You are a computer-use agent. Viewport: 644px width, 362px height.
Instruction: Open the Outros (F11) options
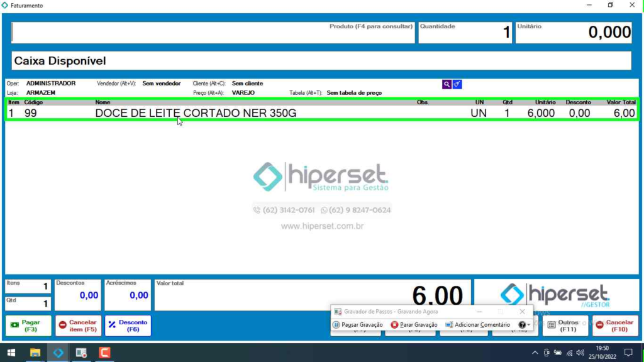[x=565, y=326]
